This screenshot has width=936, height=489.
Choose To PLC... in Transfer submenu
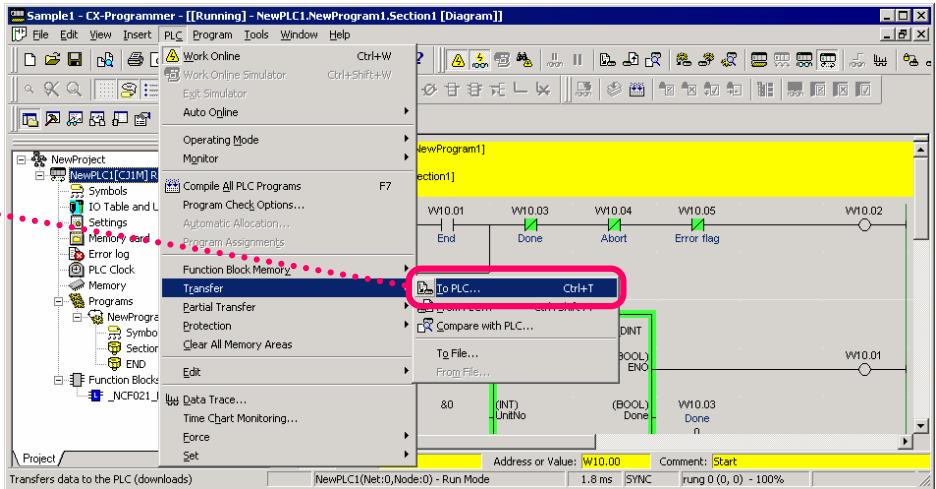517,288
